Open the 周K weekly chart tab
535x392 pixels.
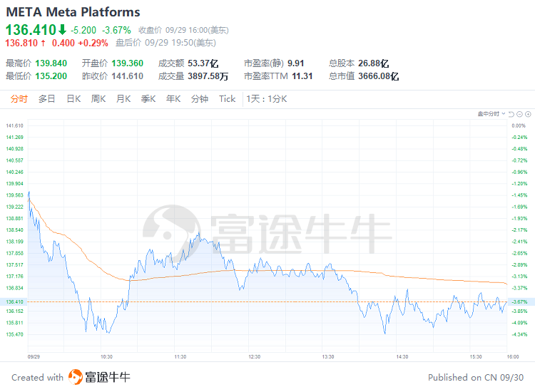tap(98, 99)
